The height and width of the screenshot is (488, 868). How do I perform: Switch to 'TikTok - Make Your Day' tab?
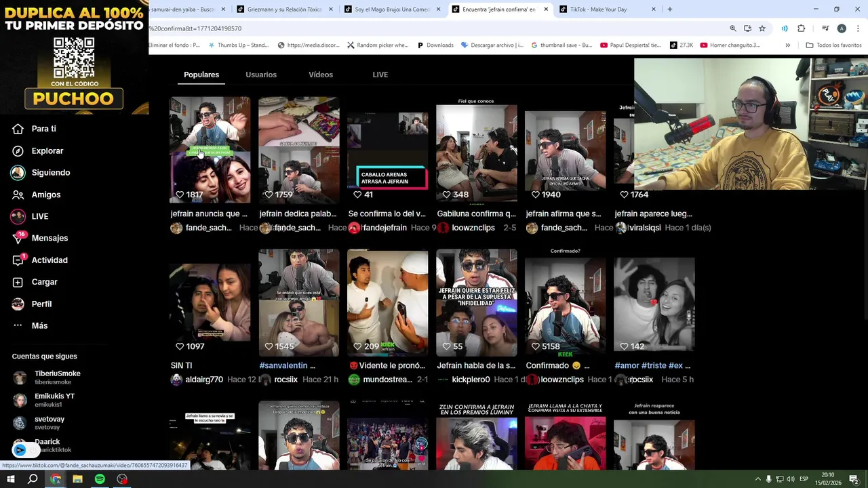click(606, 9)
